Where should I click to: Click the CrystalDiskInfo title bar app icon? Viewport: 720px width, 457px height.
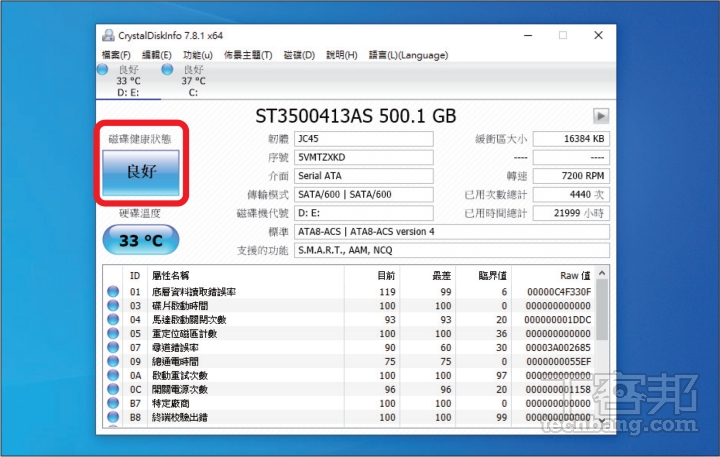(x=108, y=36)
